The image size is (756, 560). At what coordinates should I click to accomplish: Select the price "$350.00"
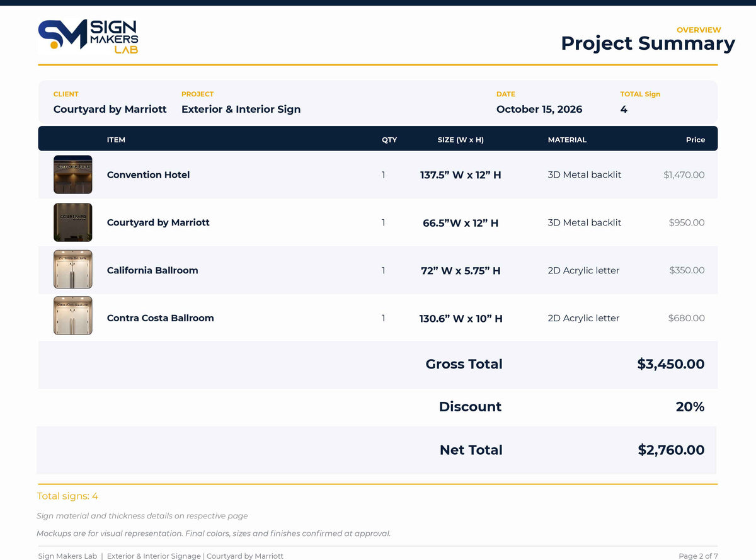pyautogui.click(x=687, y=270)
